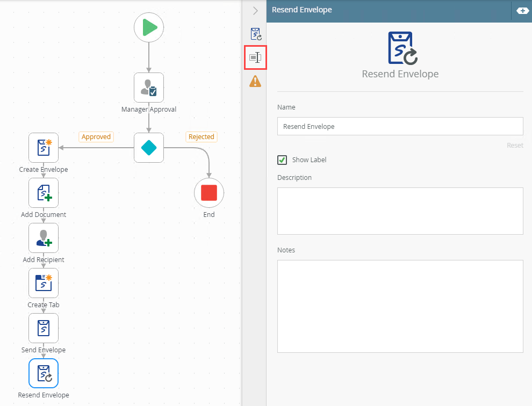Click the green Start node icon
The height and width of the screenshot is (406, 532).
(149, 27)
